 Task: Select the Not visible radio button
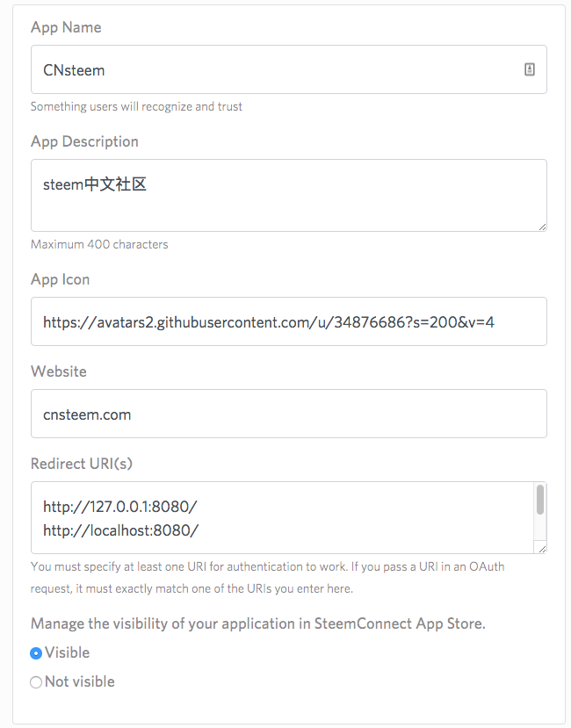coord(36,682)
